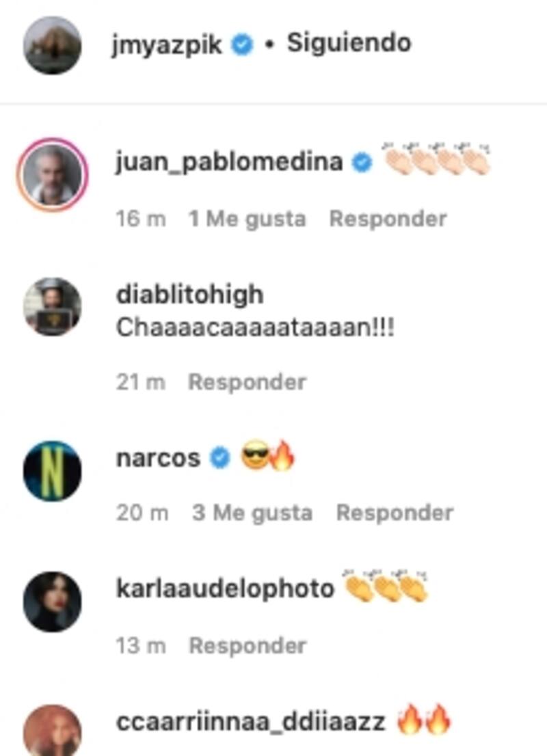Click the jmyazpik username

167,45
